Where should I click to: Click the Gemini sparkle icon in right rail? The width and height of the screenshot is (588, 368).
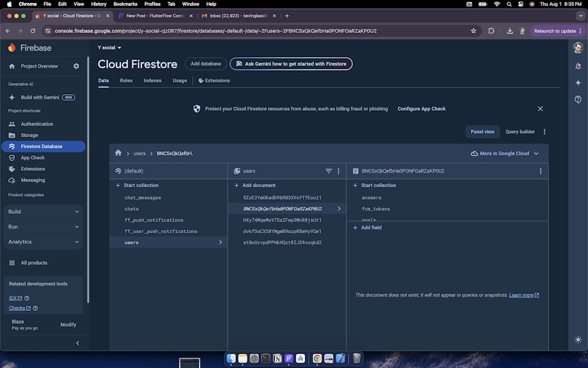click(x=578, y=82)
